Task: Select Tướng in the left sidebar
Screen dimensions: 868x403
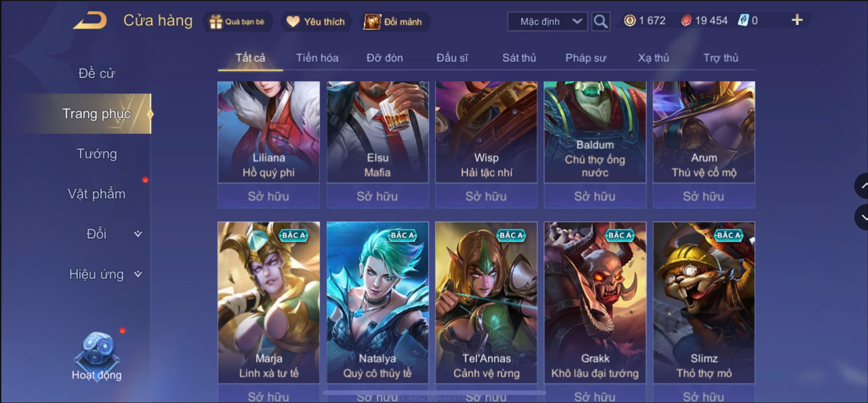Action: coord(96,154)
